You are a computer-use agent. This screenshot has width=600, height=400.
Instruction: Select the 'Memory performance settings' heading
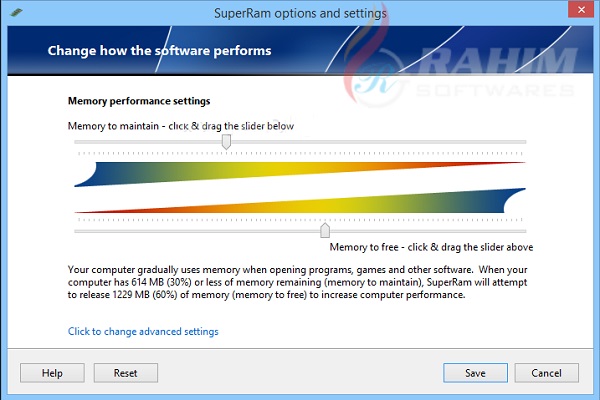[138, 101]
